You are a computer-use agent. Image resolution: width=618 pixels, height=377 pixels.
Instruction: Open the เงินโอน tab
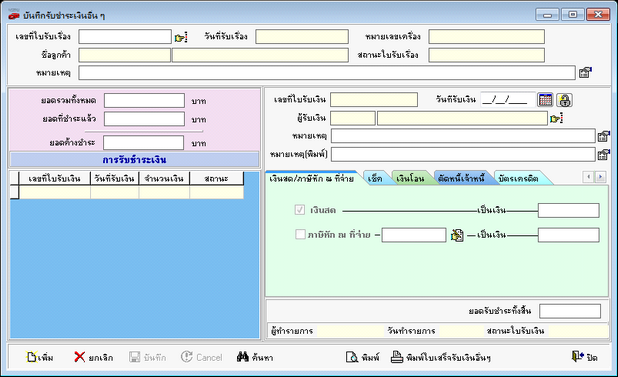click(x=410, y=178)
